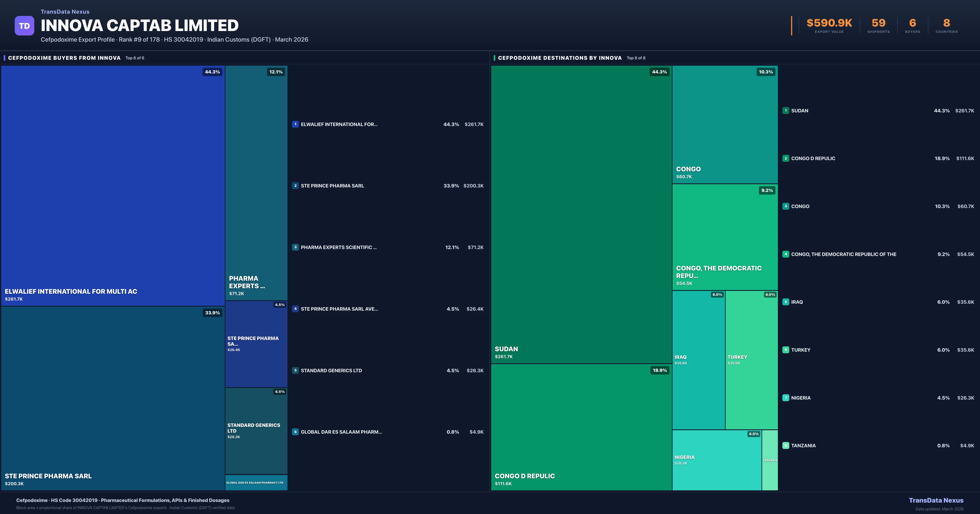Select the ELWALIEF INTERNATIONAL treemap block
The width and height of the screenshot is (980, 514).
coord(113,186)
